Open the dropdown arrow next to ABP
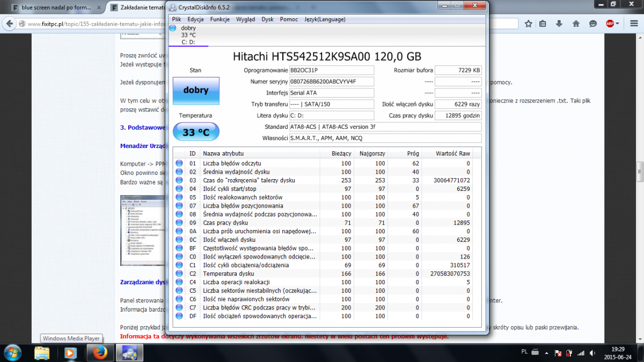 pos(618,24)
